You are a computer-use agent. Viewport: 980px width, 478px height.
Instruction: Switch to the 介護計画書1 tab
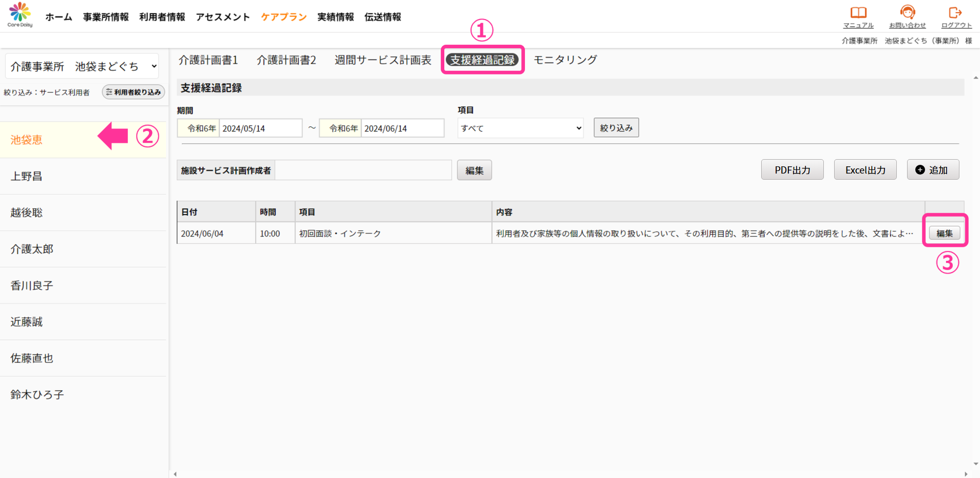pos(208,60)
